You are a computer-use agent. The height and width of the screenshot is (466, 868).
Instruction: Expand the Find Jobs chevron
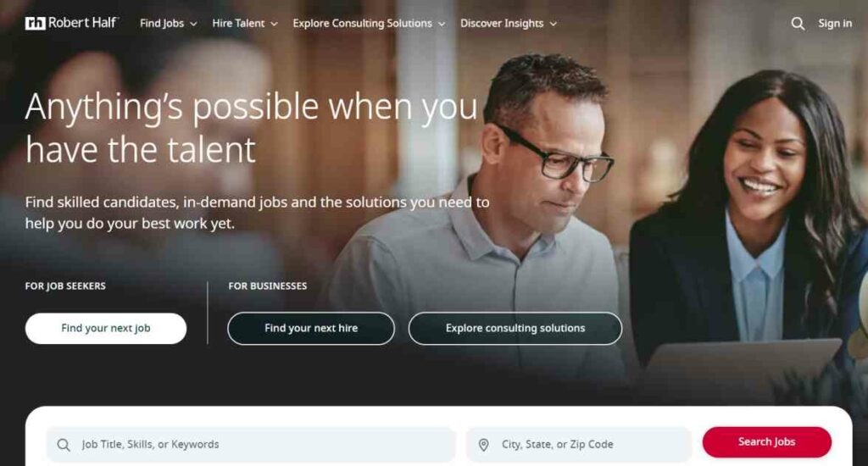193,24
